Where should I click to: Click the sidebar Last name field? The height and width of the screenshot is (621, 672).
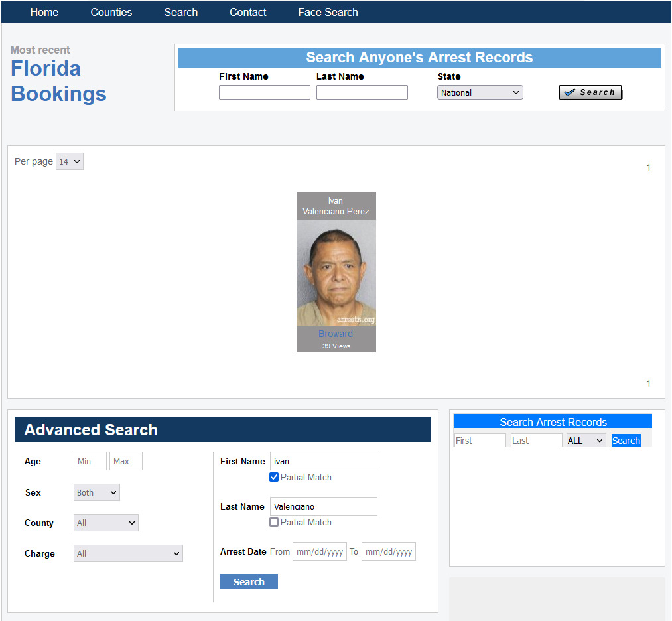[x=536, y=440]
